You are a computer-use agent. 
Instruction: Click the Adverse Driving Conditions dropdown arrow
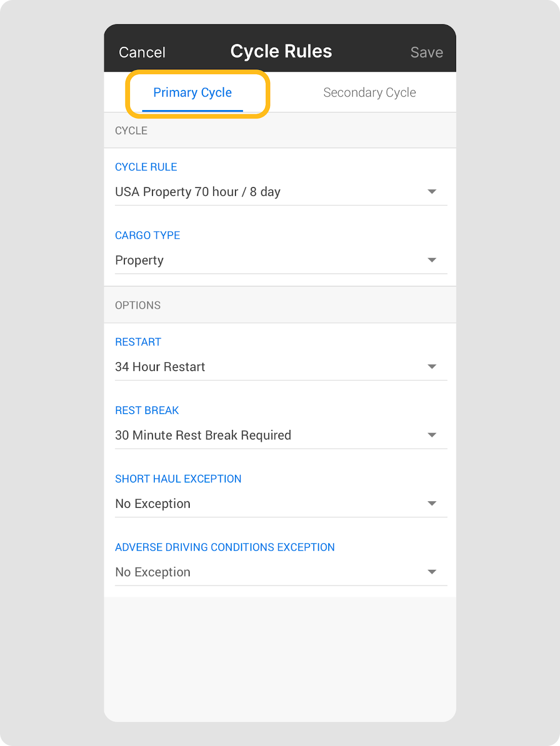point(432,572)
